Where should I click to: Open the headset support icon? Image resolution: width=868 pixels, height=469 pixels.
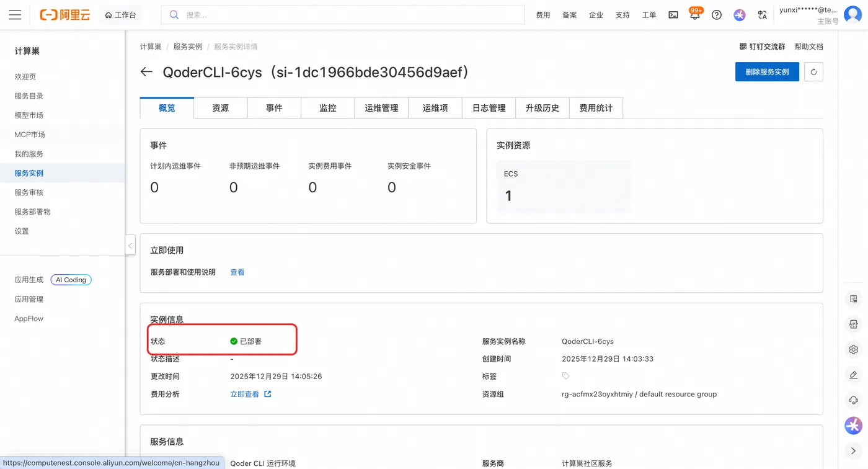coord(853,400)
